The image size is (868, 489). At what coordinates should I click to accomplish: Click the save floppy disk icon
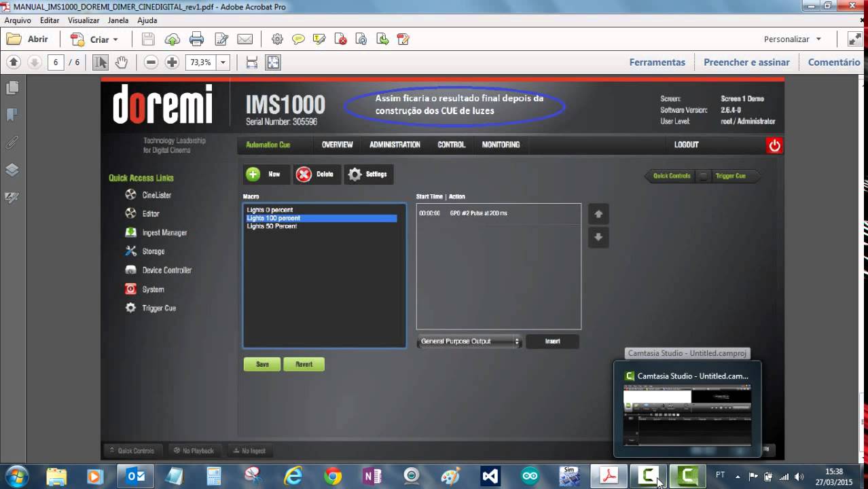(148, 39)
